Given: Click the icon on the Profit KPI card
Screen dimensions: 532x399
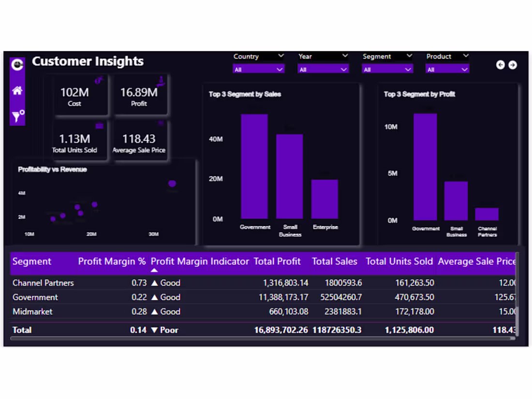Looking at the screenshot, I should (x=160, y=80).
